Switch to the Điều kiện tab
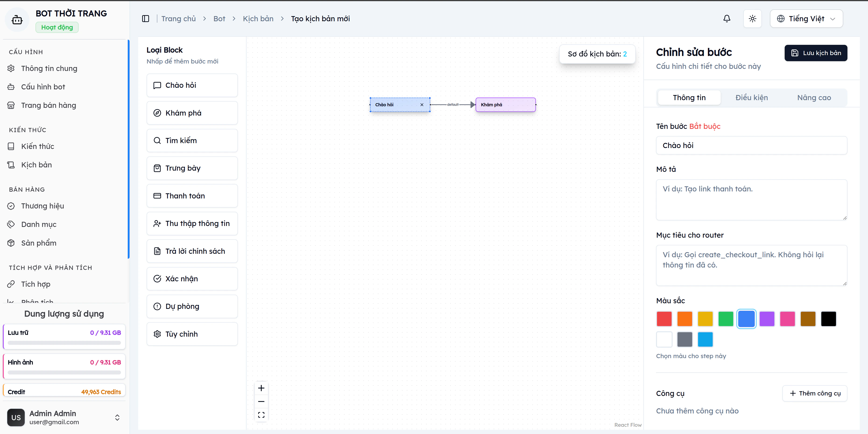 (x=752, y=98)
